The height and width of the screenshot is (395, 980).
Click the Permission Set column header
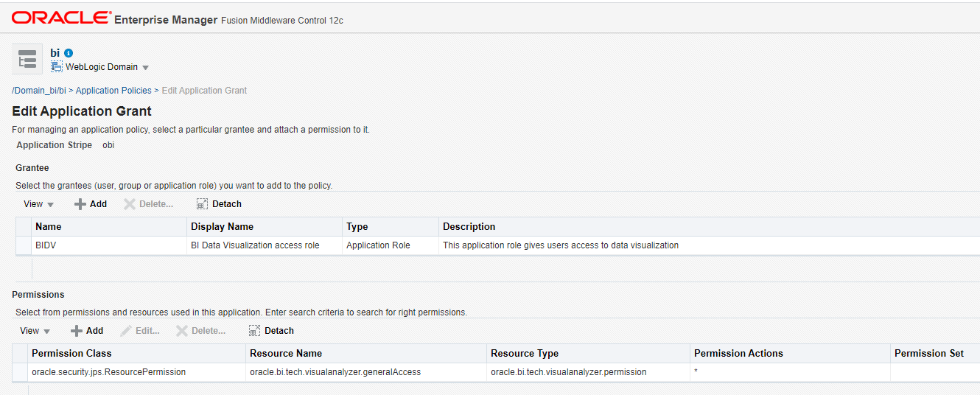pyautogui.click(x=935, y=354)
